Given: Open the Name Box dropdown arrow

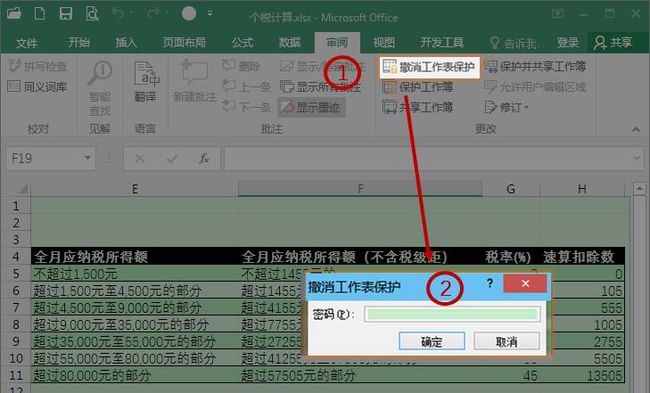Looking at the screenshot, I should pos(87,158).
